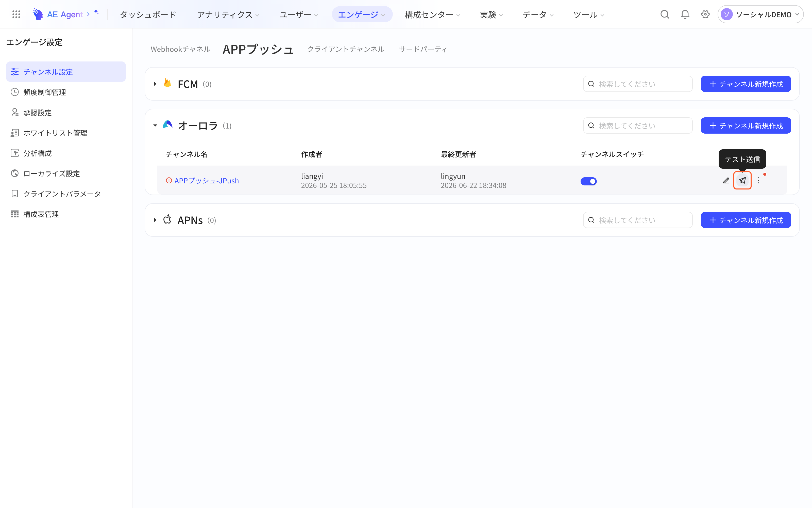Open 承認設定 in the sidebar

pyautogui.click(x=66, y=113)
